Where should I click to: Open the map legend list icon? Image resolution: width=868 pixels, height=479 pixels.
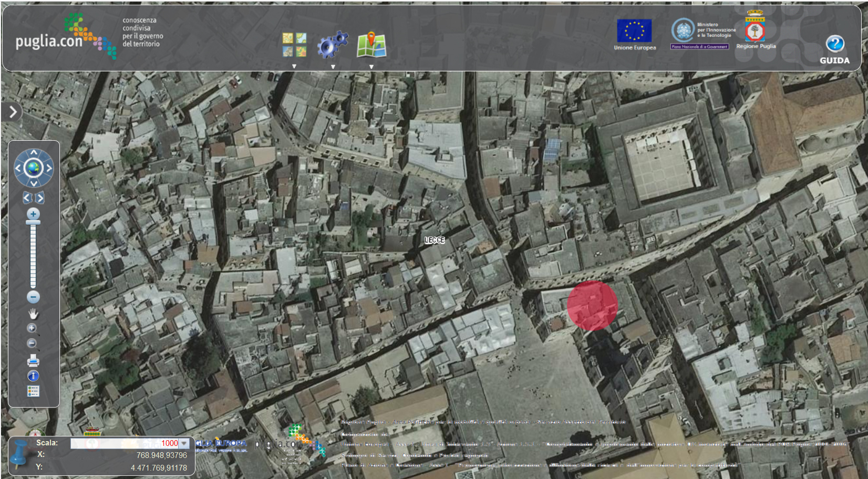[33, 391]
